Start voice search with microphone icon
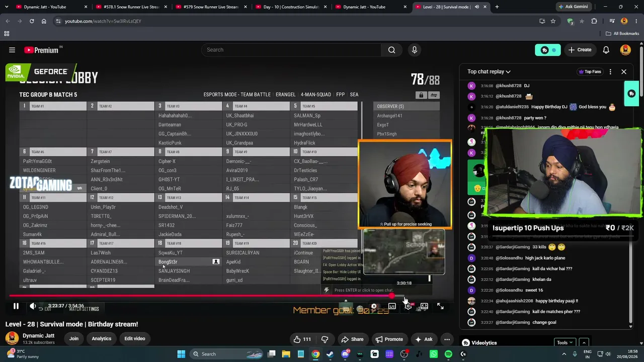The height and width of the screenshot is (362, 644). coord(415,50)
